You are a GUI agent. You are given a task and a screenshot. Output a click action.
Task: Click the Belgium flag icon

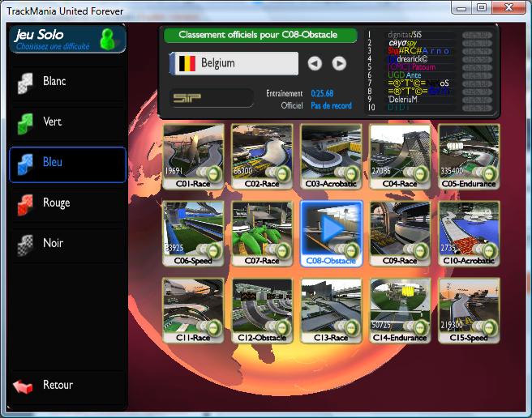186,63
